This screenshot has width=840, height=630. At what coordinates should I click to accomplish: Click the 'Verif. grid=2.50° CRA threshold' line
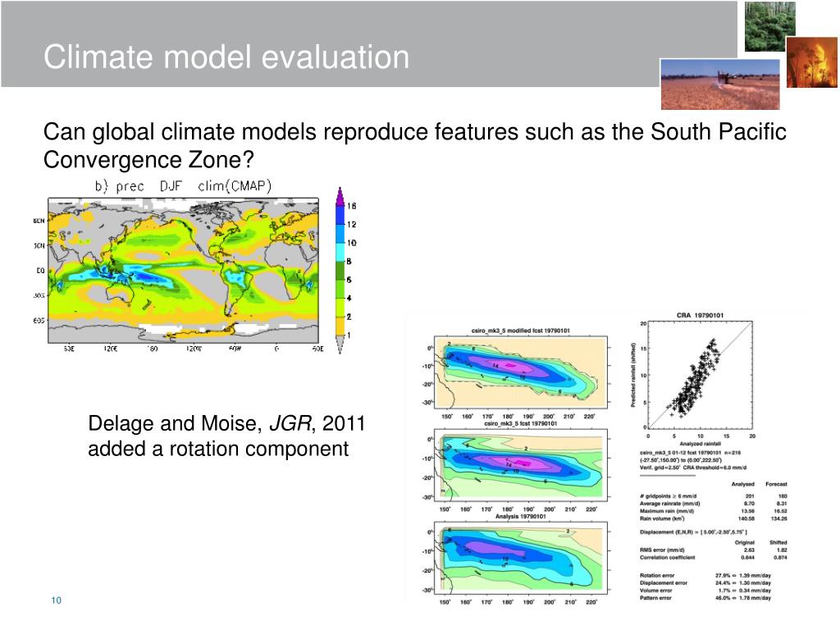point(692,468)
